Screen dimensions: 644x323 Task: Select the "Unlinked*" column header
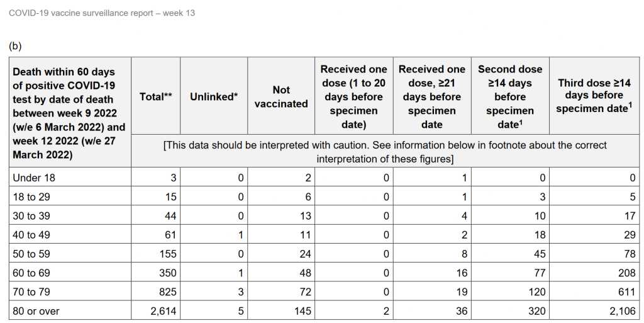point(214,97)
